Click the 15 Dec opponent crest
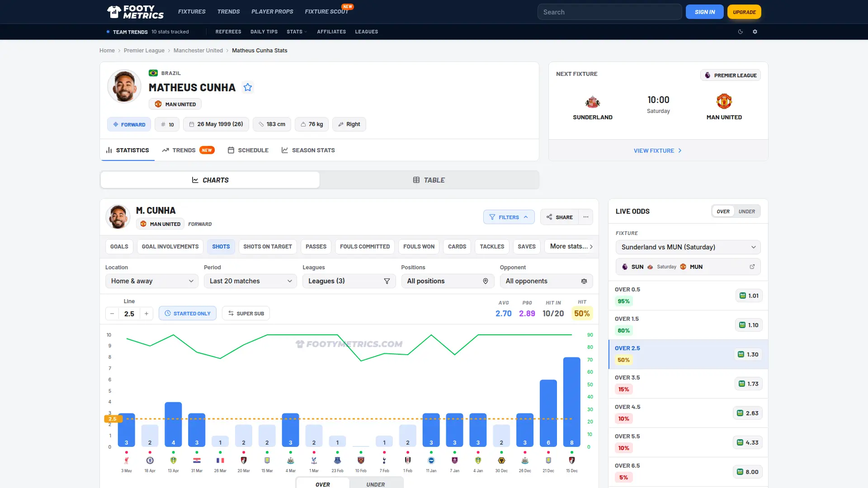The height and width of the screenshot is (488, 868). point(572,460)
